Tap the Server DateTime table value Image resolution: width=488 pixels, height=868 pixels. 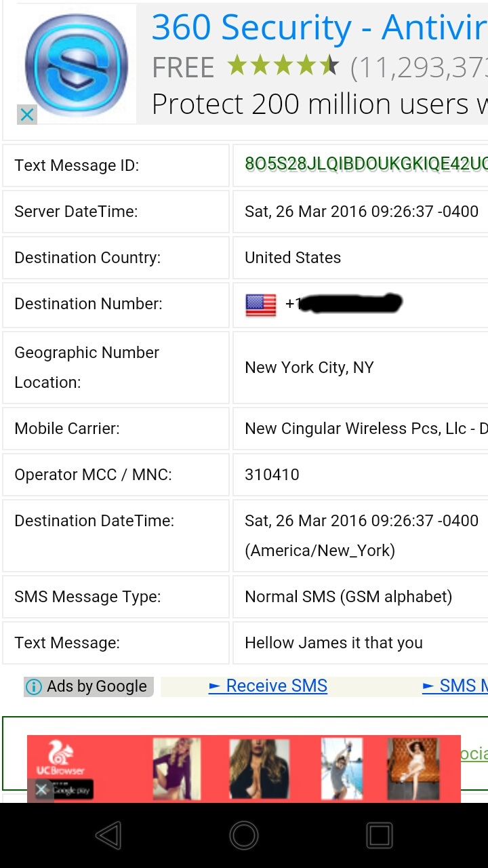click(360, 211)
